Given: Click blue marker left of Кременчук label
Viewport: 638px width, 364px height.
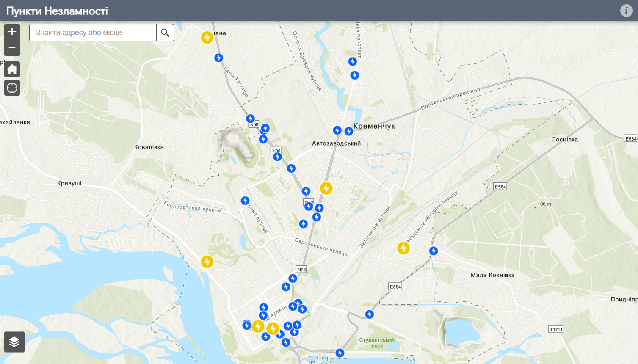Looking at the screenshot, I should (x=348, y=131).
